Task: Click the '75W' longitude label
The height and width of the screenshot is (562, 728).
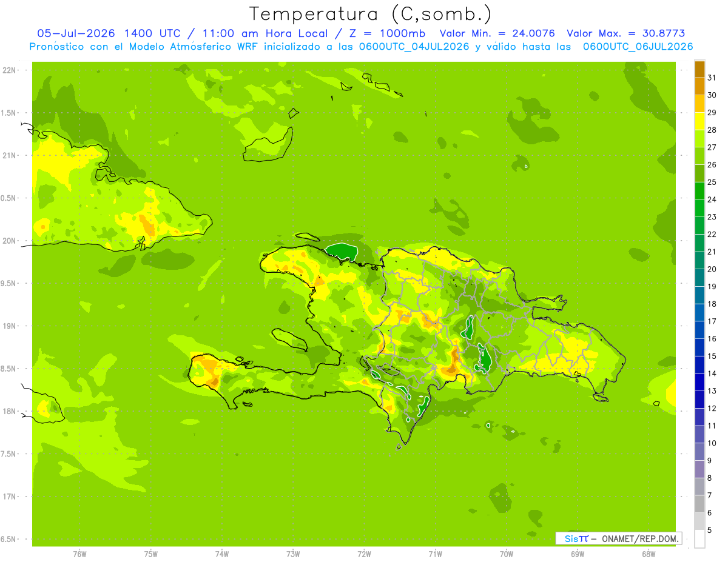Action: point(150,554)
